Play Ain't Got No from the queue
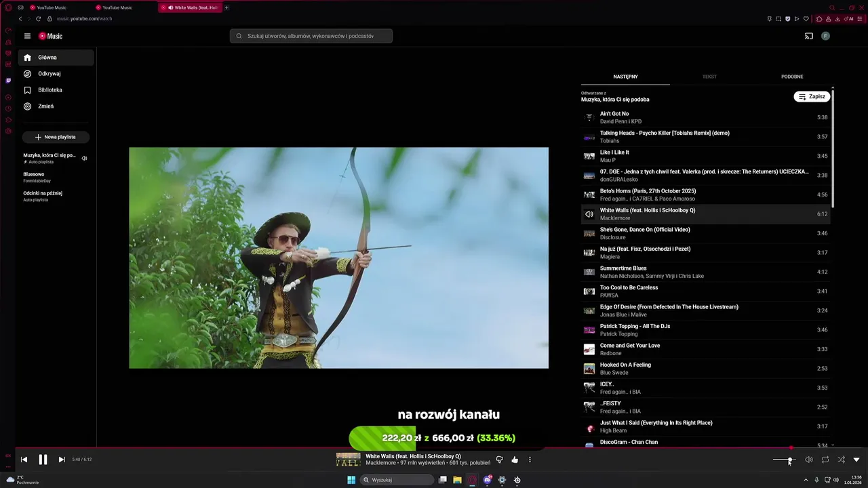 705,117
